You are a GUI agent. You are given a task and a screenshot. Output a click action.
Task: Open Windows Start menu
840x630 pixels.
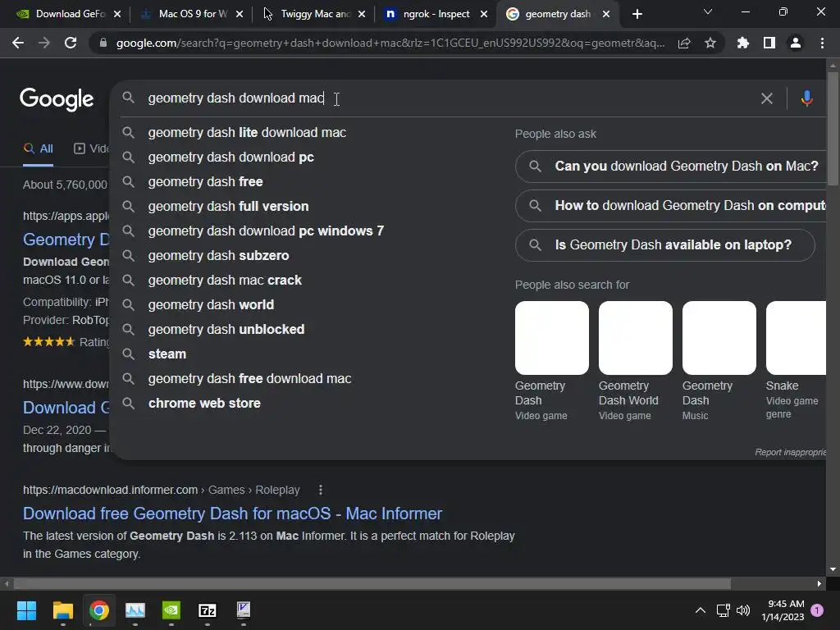pyautogui.click(x=26, y=610)
